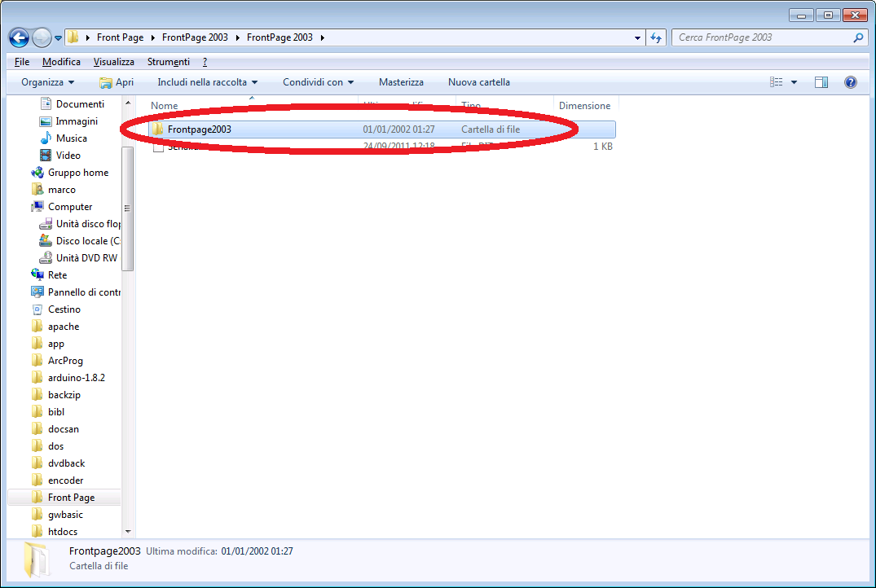Select the arduino-1.8.2 folder in sidebar
The width and height of the screenshot is (876, 588).
point(76,378)
